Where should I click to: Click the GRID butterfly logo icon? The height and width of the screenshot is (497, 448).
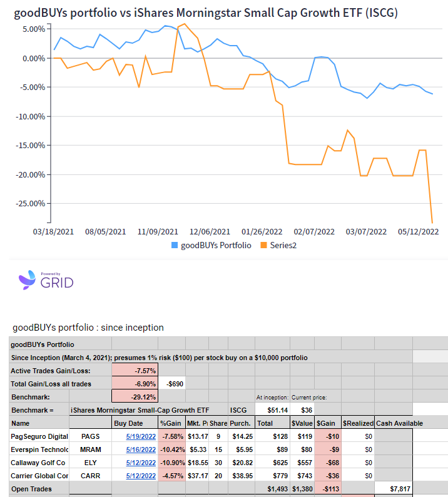click(x=27, y=280)
